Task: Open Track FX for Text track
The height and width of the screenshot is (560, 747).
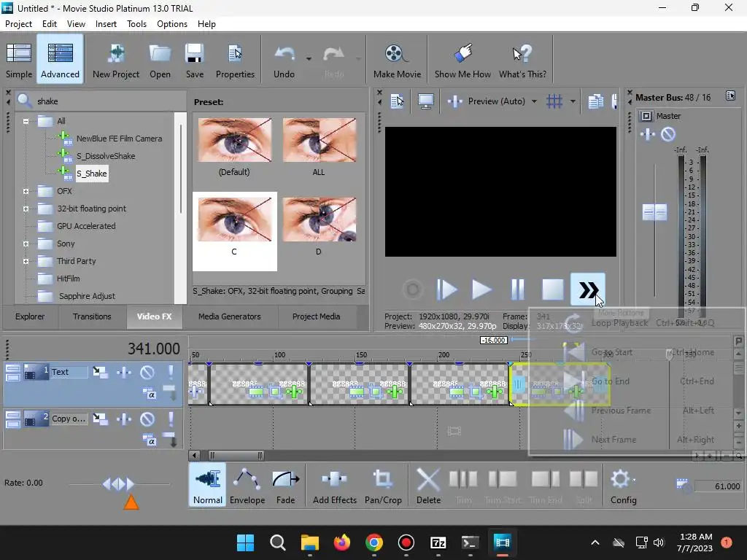Action: point(124,372)
